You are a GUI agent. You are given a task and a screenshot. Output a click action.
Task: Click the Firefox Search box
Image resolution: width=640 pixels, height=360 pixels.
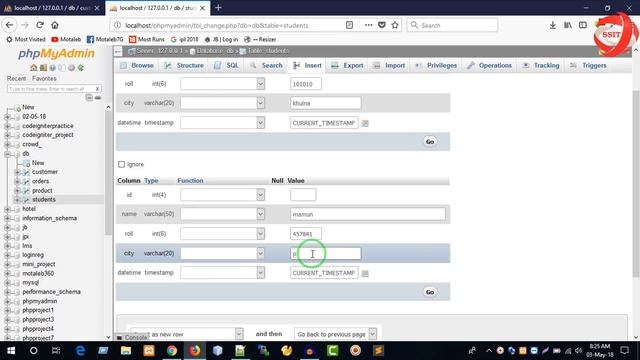[452, 25]
